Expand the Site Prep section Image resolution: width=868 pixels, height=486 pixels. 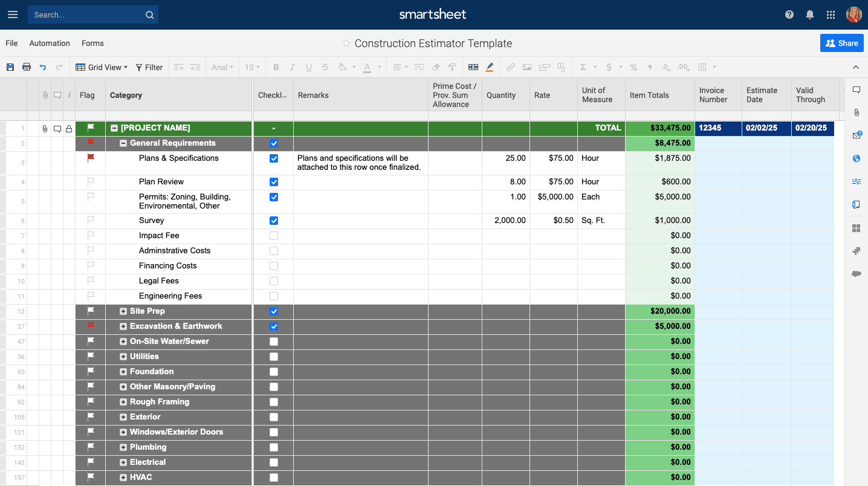(123, 311)
